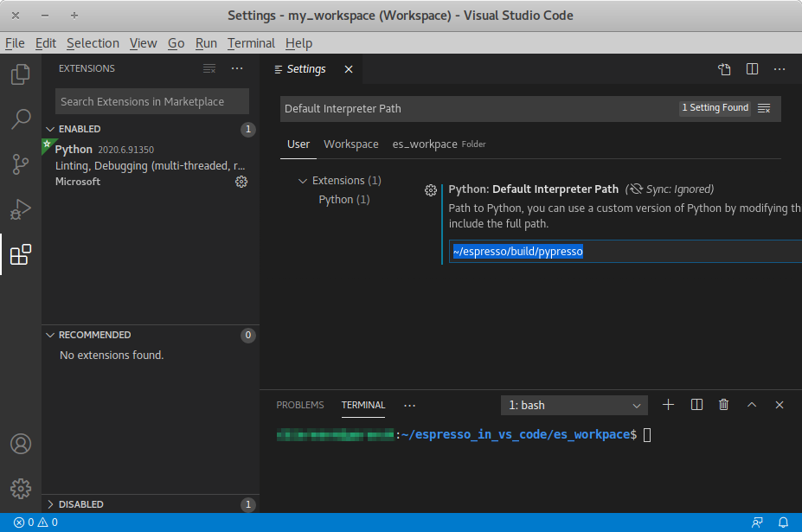The height and width of the screenshot is (532, 802).
Task: Split the terminal panel
Action: (696, 405)
